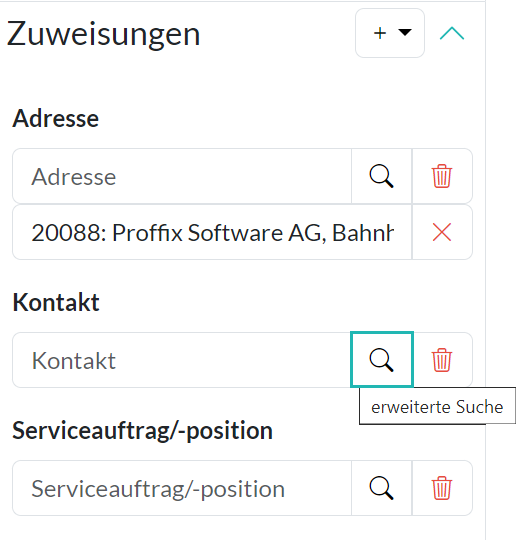Delete the Serviceauftrag/-position trash icon

[442, 488]
